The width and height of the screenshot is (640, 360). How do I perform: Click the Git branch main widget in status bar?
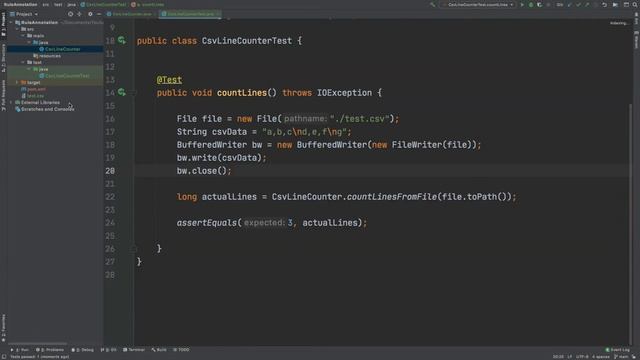(x=621, y=357)
